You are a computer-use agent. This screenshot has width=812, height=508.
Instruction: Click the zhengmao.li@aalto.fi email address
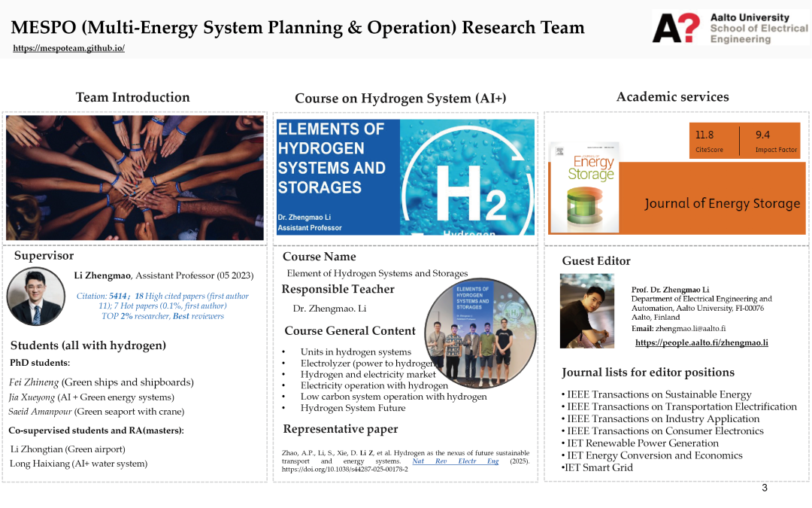(690, 329)
